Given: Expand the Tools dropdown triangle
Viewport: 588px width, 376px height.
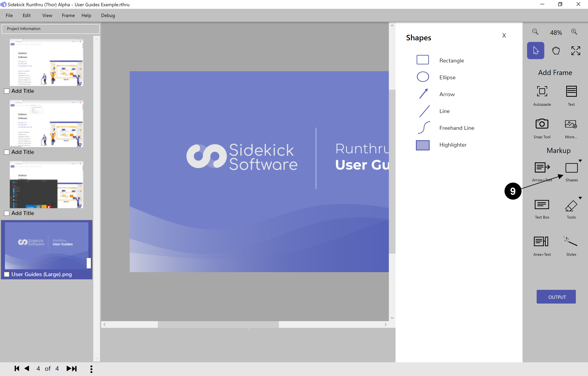Looking at the screenshot, I should (580, 198).
